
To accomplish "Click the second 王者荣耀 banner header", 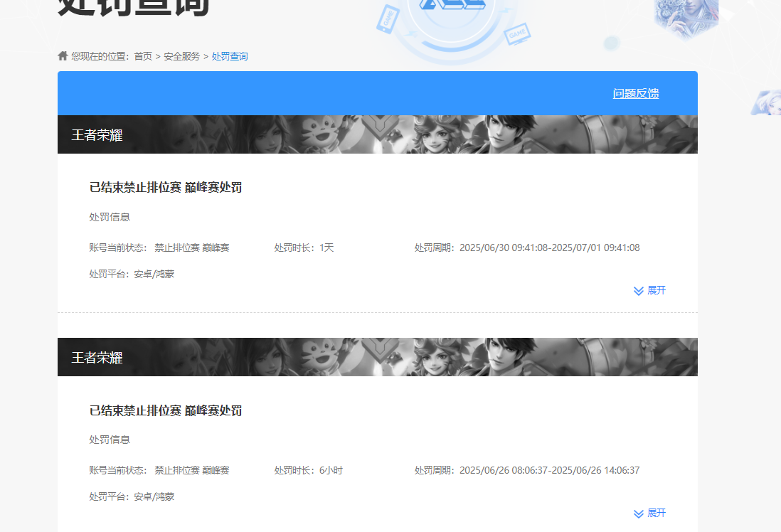I will (378, 357).
